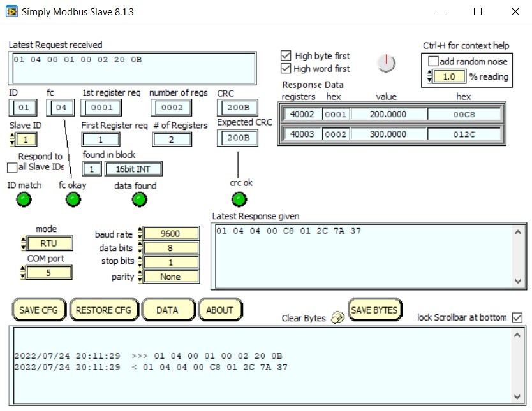Click hex 00C8 cell
Screen dimensions: 532x411
pos(464,114)
